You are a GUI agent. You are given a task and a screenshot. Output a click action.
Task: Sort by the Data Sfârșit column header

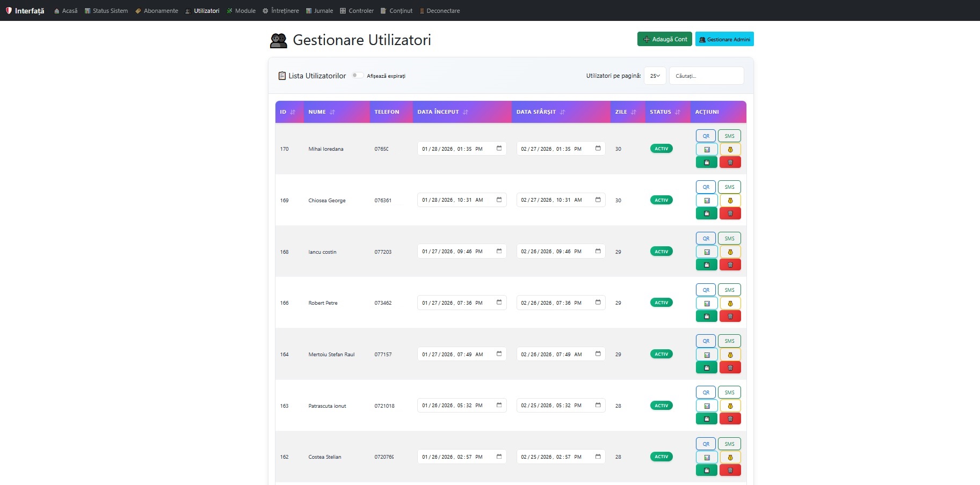(x=540, y=112)
